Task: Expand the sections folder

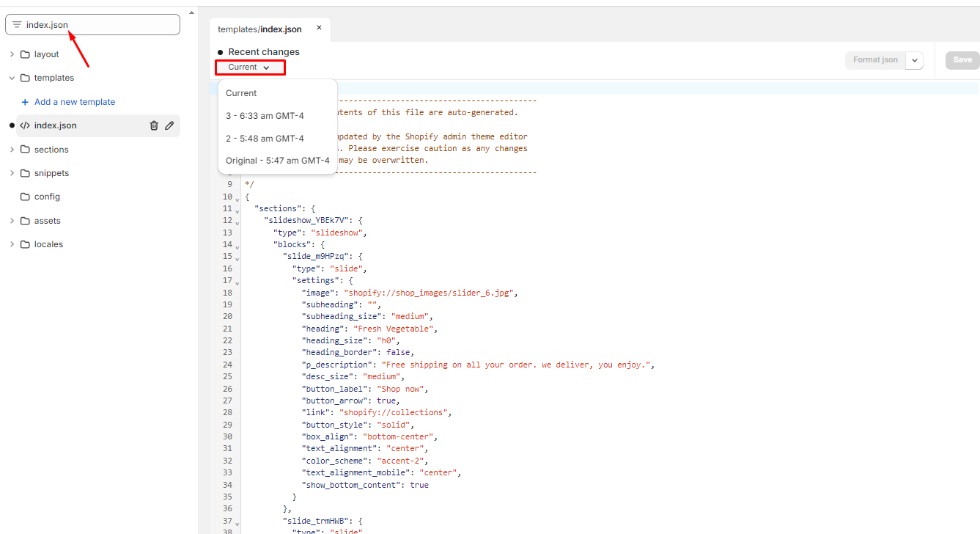Action: coord(12,150)
